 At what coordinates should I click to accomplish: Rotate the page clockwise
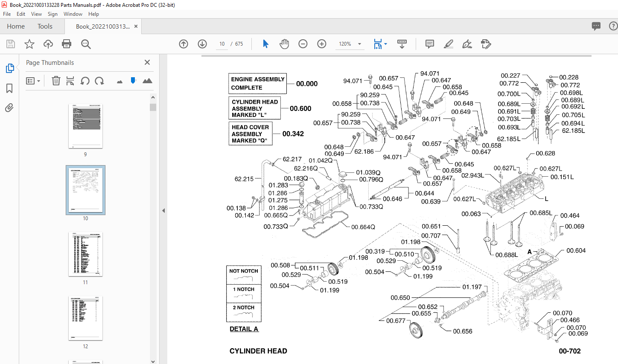99,81
